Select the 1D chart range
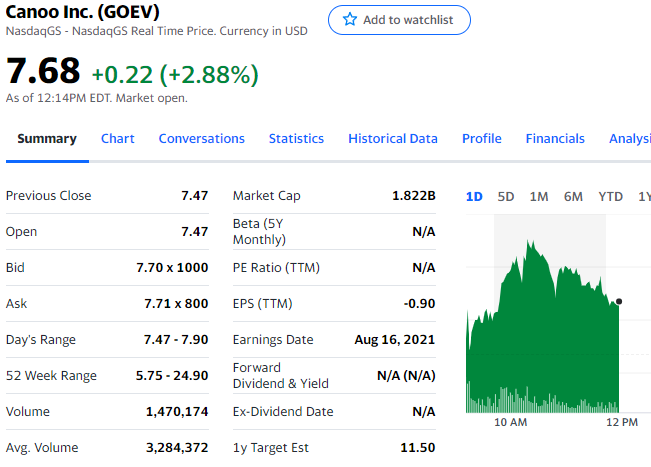Screen dimensions: 651x467 [x=474, y=196]
